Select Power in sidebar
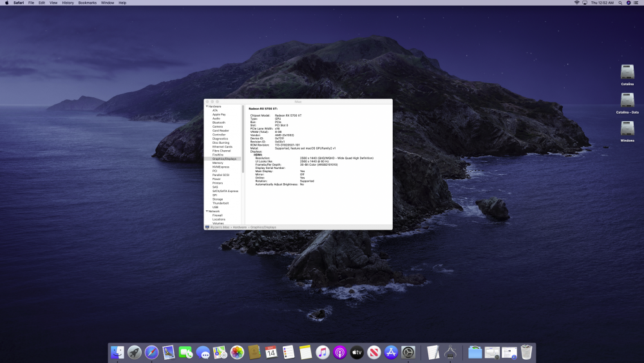Image resolution: width=644 pixels, height=363 pixels. (216, 179)
